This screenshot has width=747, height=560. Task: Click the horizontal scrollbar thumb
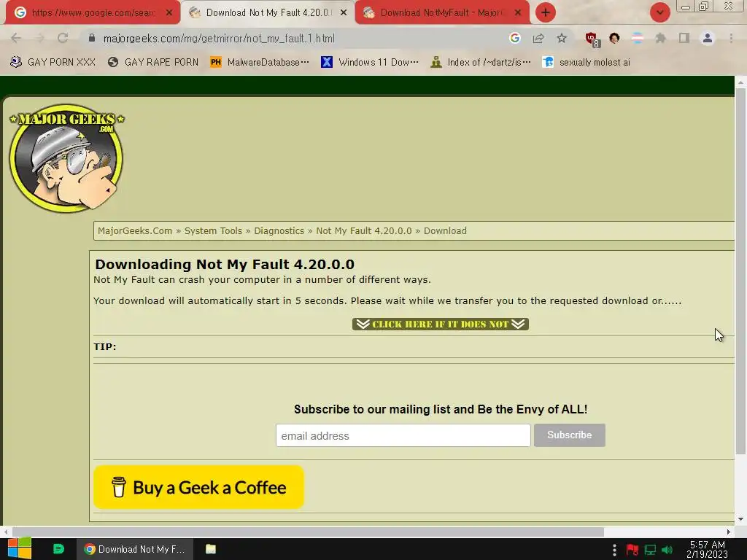tap(309, 532)
